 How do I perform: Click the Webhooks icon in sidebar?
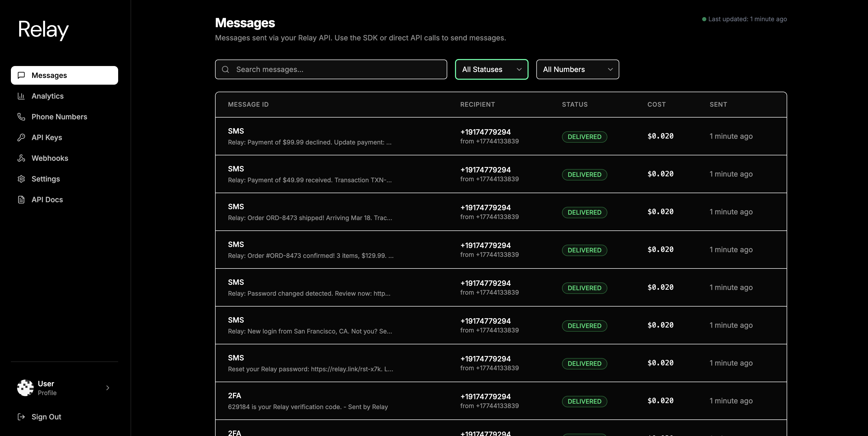tap(21, 158)
